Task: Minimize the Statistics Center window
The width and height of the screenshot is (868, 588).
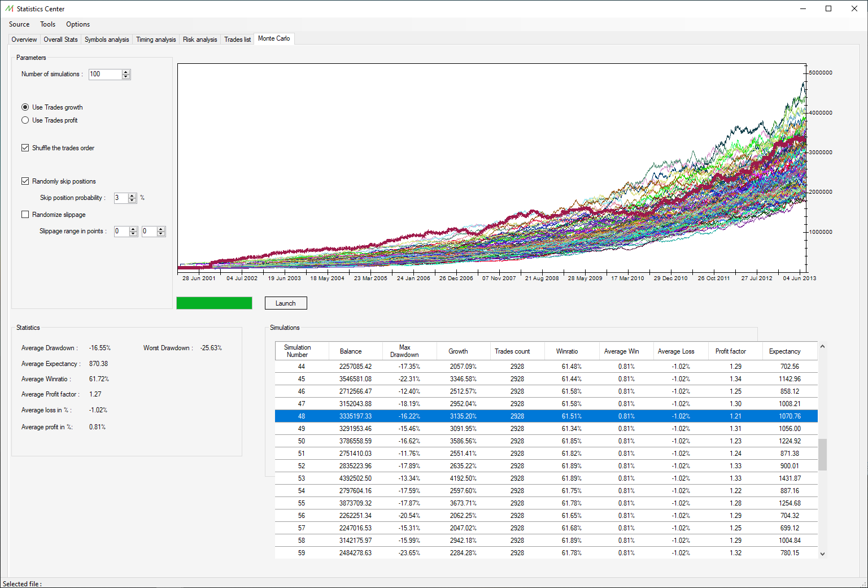Action: pos(802,8)
